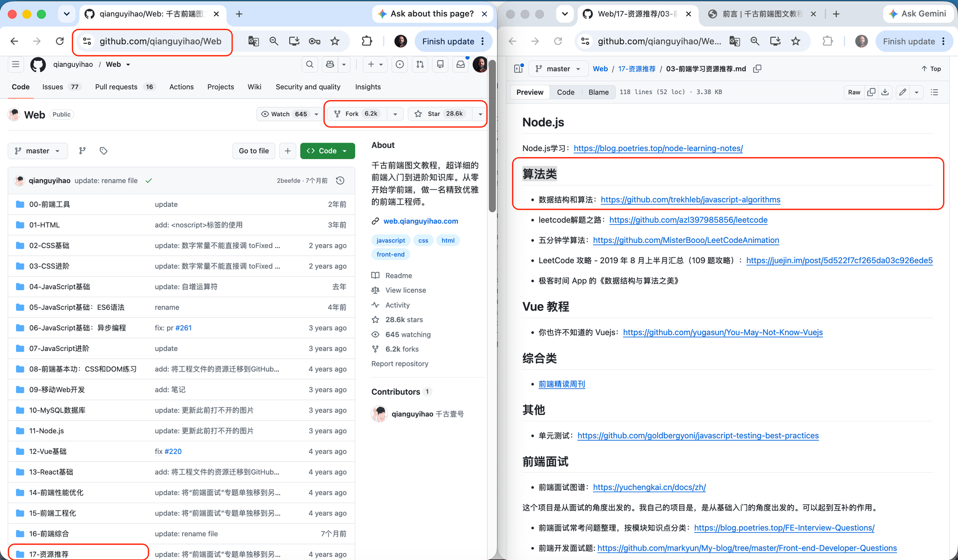Bookmark the qianguyihao/Web page with star icon

point(335,41)
